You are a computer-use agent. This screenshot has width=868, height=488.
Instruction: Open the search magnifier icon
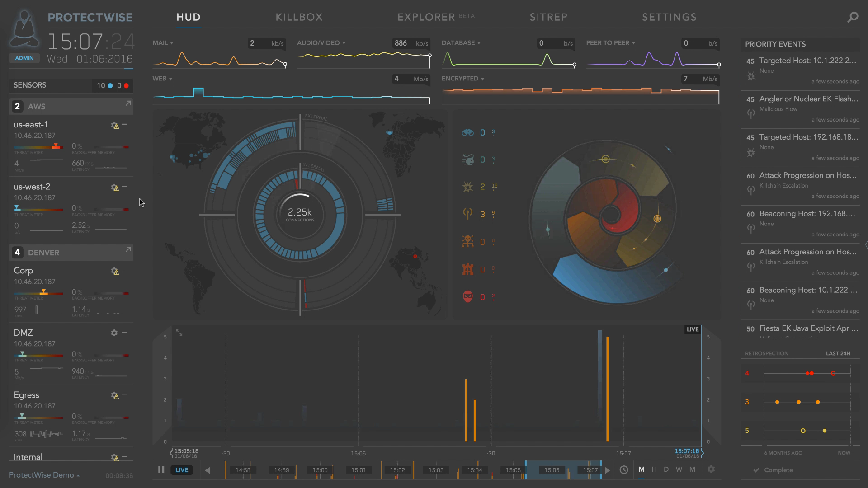coord(853,18)
